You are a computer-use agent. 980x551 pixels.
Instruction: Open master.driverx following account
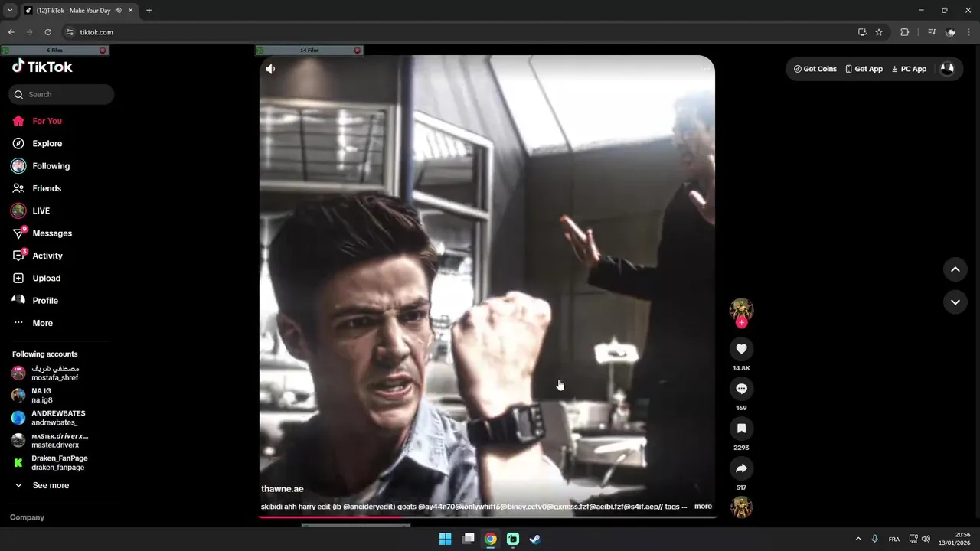(50, 440)
